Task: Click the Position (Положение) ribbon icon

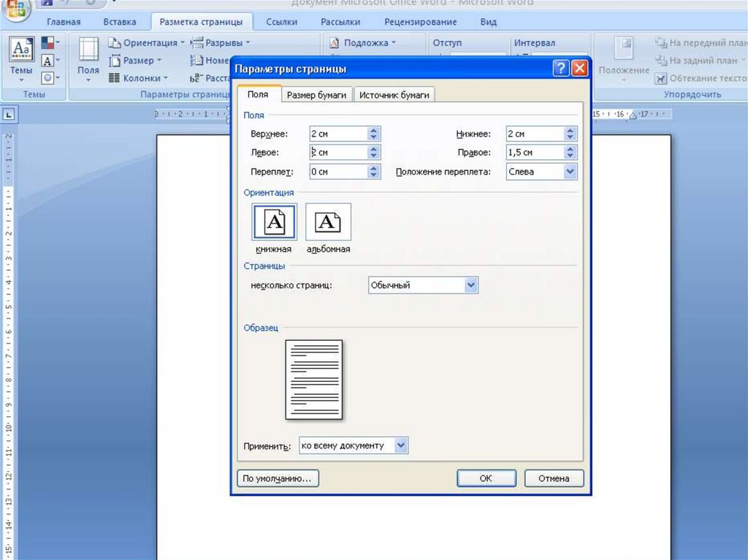Action: pos(623,58)
